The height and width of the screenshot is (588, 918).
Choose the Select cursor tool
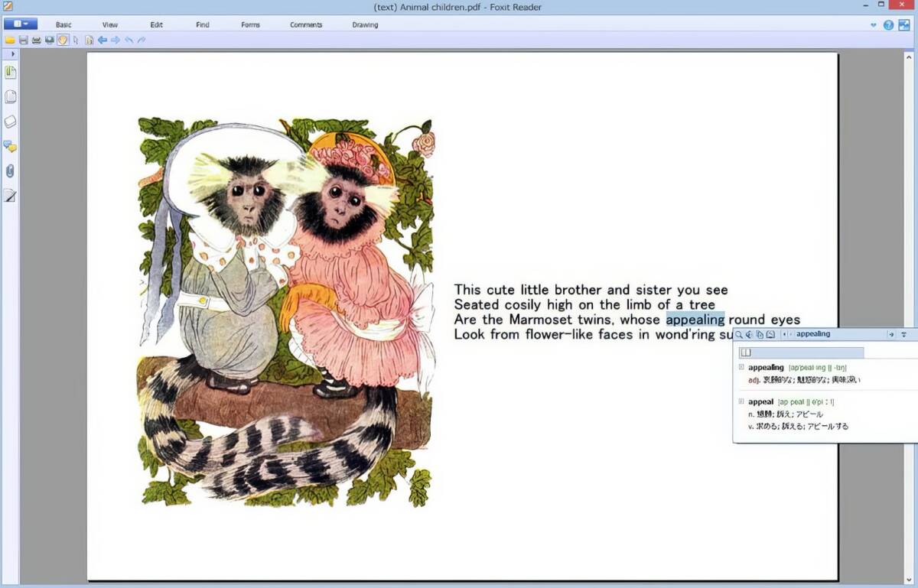tap(76, 40)
